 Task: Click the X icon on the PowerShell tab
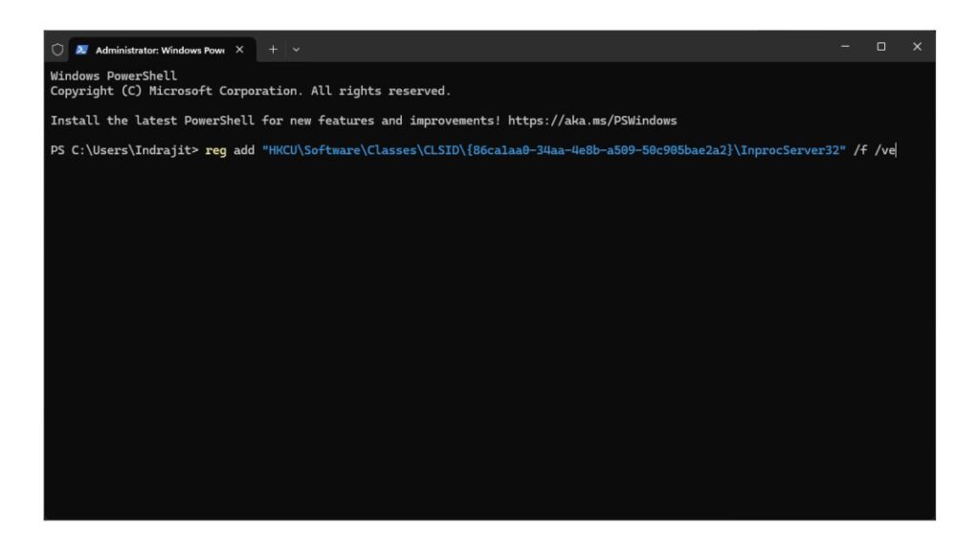(x=240, y=47)
